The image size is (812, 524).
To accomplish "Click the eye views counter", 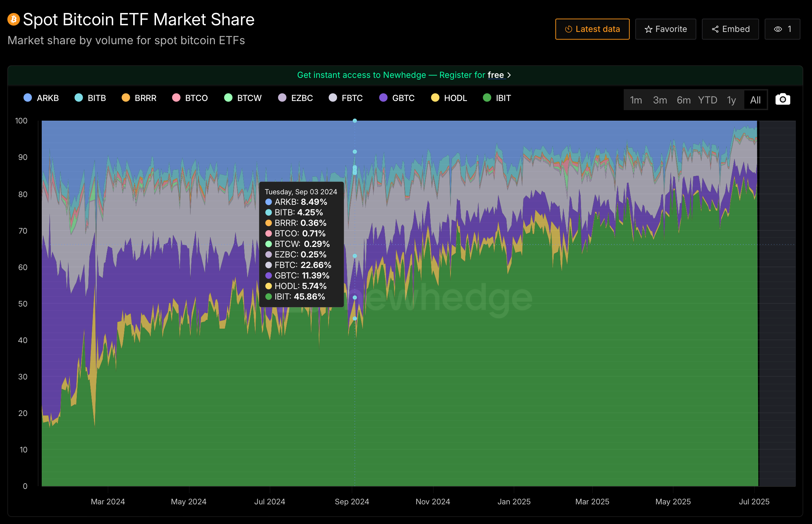I will 782,29.
